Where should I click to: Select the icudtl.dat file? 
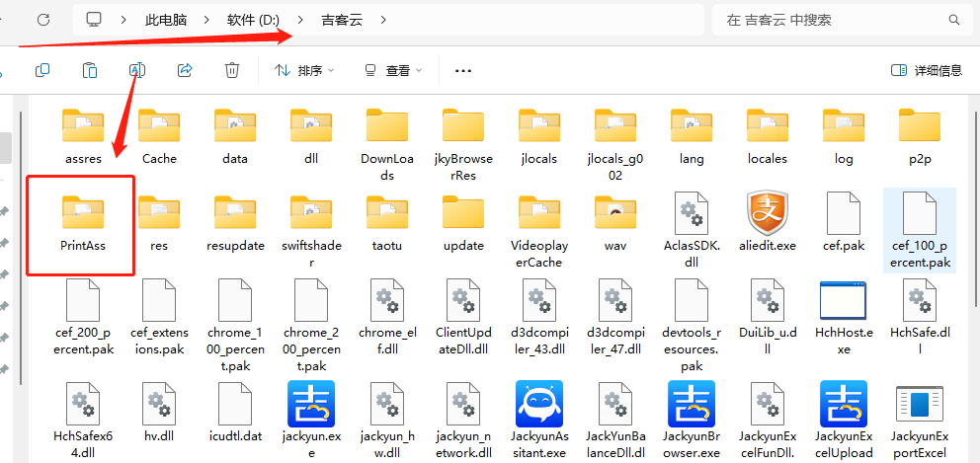point(235,412)
